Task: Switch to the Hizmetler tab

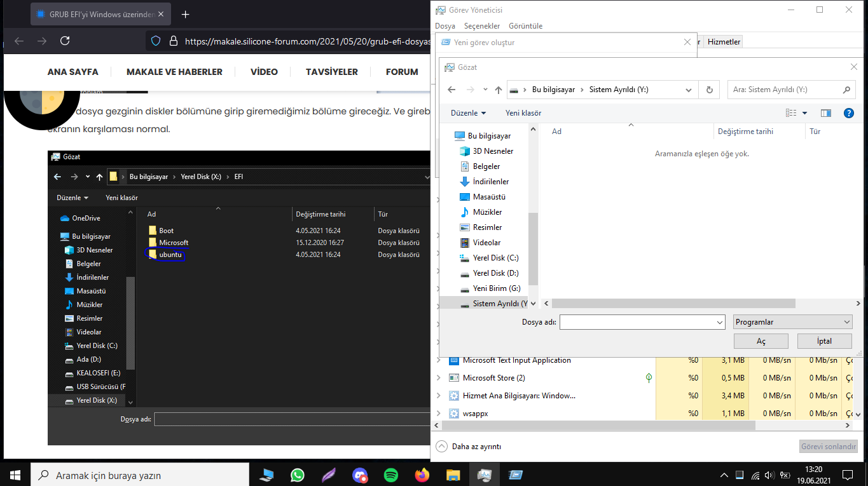Action: pos(724,42)
